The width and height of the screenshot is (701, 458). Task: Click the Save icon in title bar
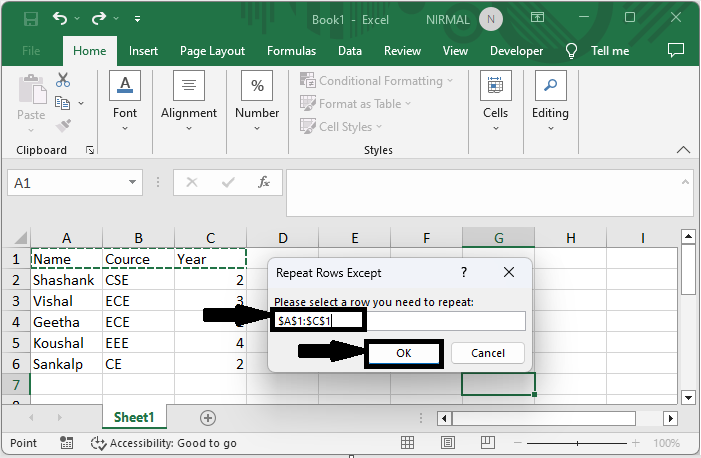30,19
